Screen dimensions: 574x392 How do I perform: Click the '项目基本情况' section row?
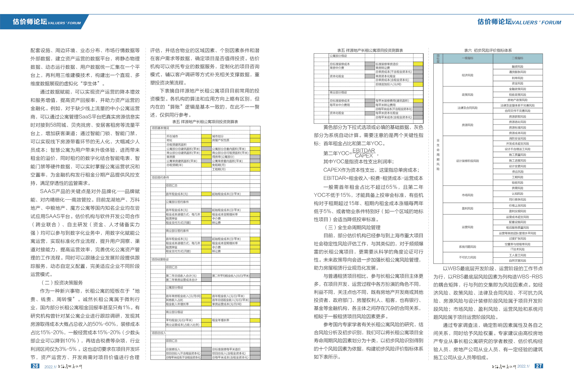[205, 128]
